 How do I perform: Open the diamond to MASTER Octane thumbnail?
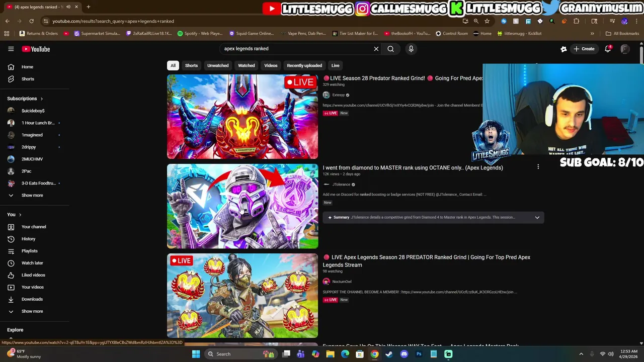tap(243, 206)
